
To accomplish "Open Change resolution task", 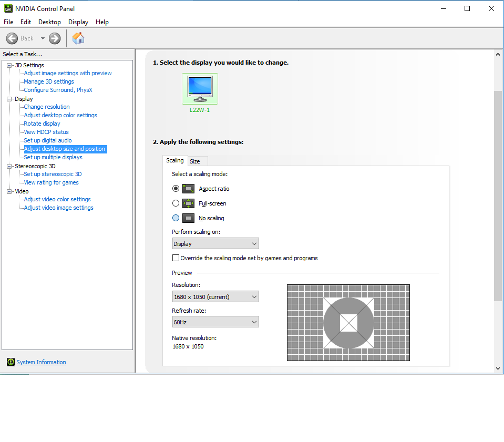I will (x=47, y=107).
